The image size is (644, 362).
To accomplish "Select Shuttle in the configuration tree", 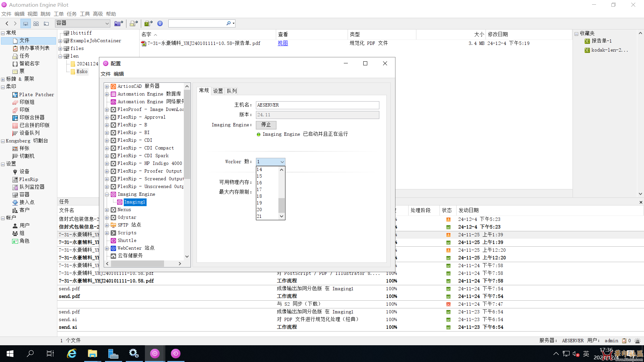I will click(127, 240).
